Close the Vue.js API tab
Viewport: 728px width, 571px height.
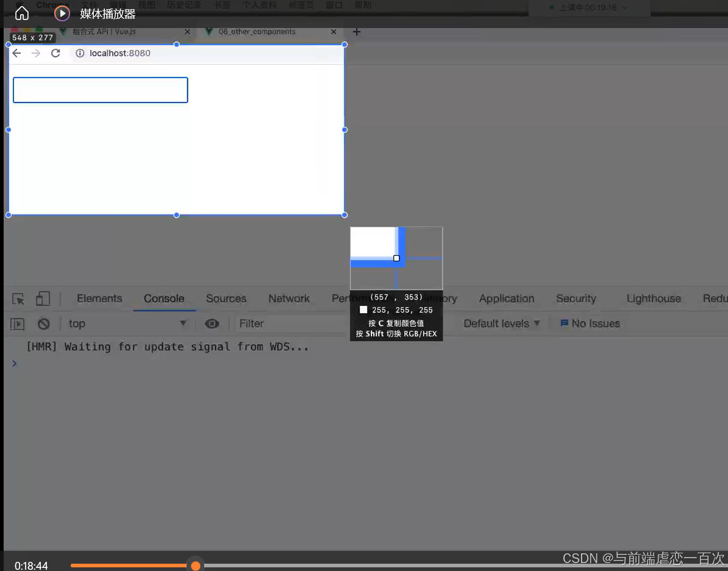[x=187, y=32]
